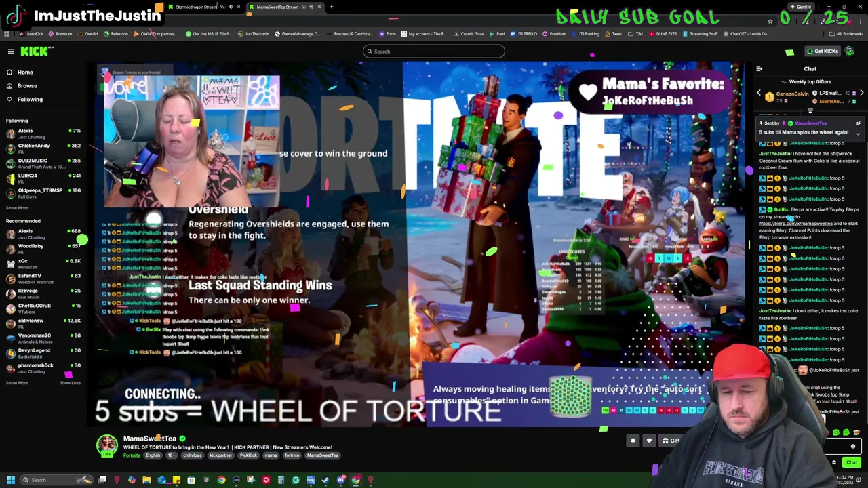Expand the pinned message chevron
Screen dimensions: 868x488
[858, 134]
